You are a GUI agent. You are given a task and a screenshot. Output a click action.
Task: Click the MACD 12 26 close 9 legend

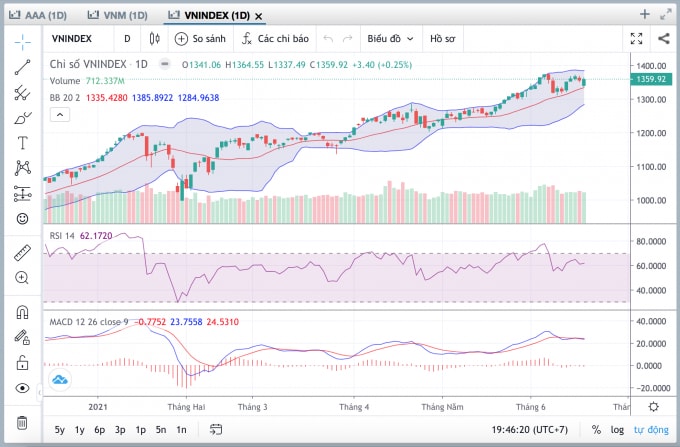click(x=89, y=322)
